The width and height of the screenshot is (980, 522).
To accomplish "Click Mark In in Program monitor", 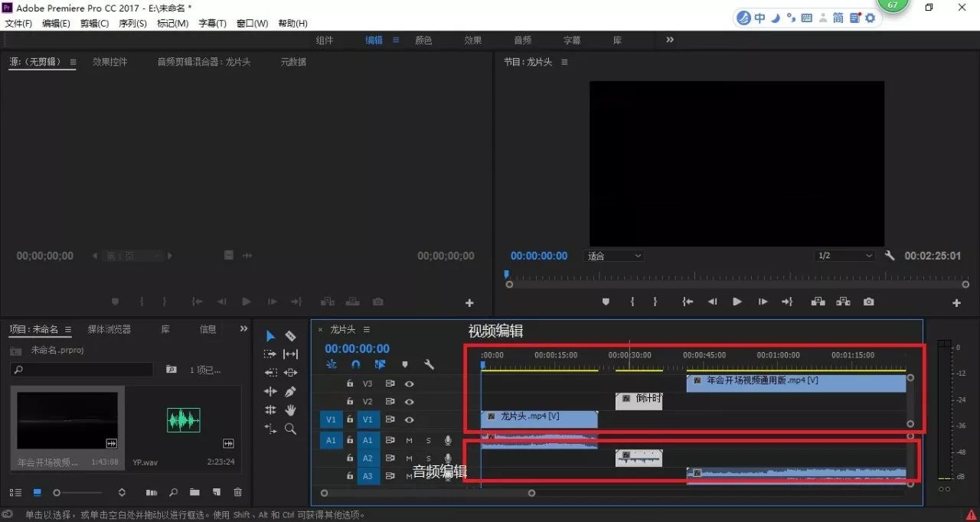I will click(632, 302).
